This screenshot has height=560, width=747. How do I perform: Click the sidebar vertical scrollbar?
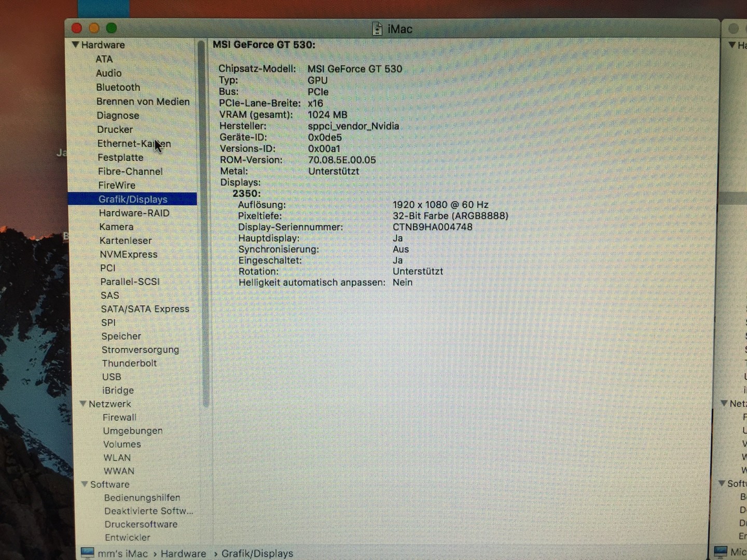203,223
